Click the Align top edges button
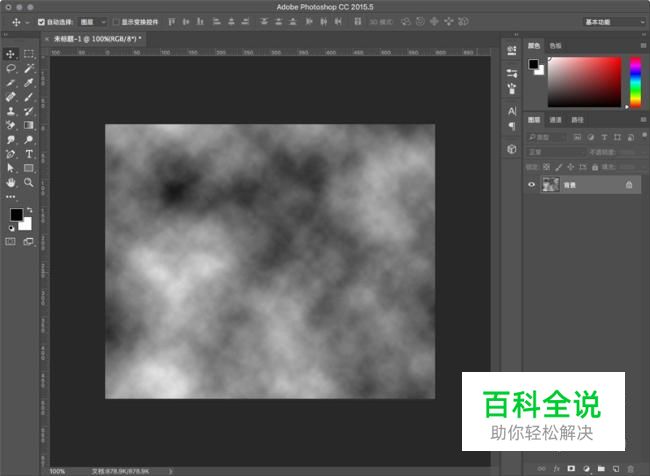 (x=172, y=22)
